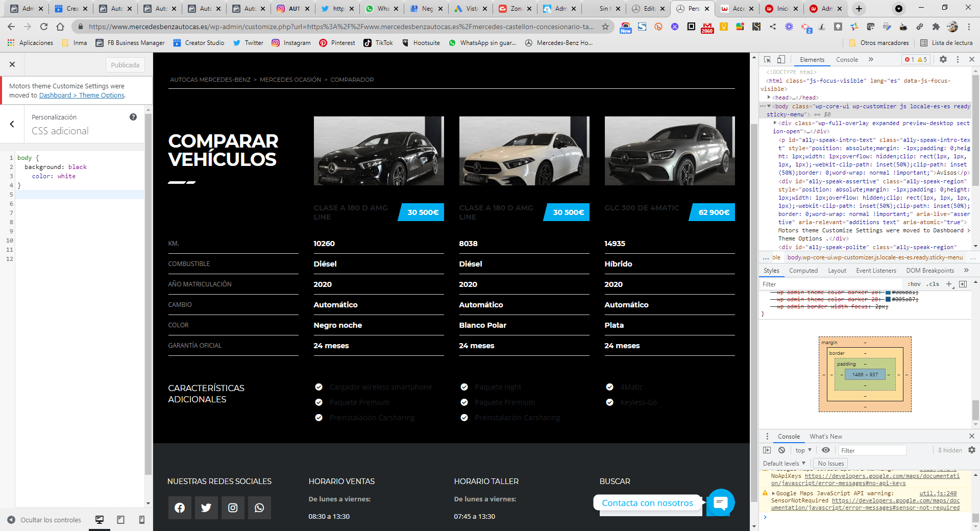
Task: Open the blue chat bubble widget
Action: tap(721, 503)
